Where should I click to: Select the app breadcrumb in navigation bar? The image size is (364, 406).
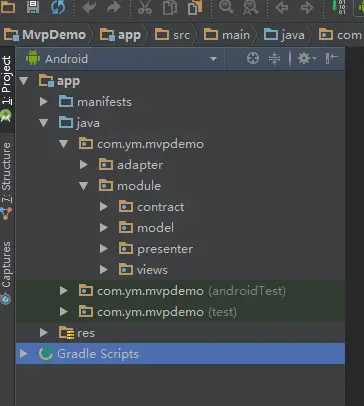tap(120, 35)
